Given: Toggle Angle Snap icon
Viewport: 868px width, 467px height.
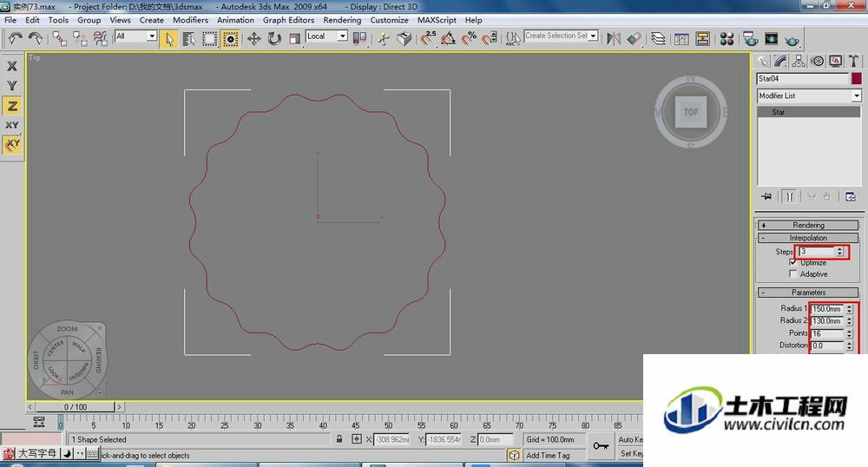Looking at the screenshot, I should pos(449,38).
